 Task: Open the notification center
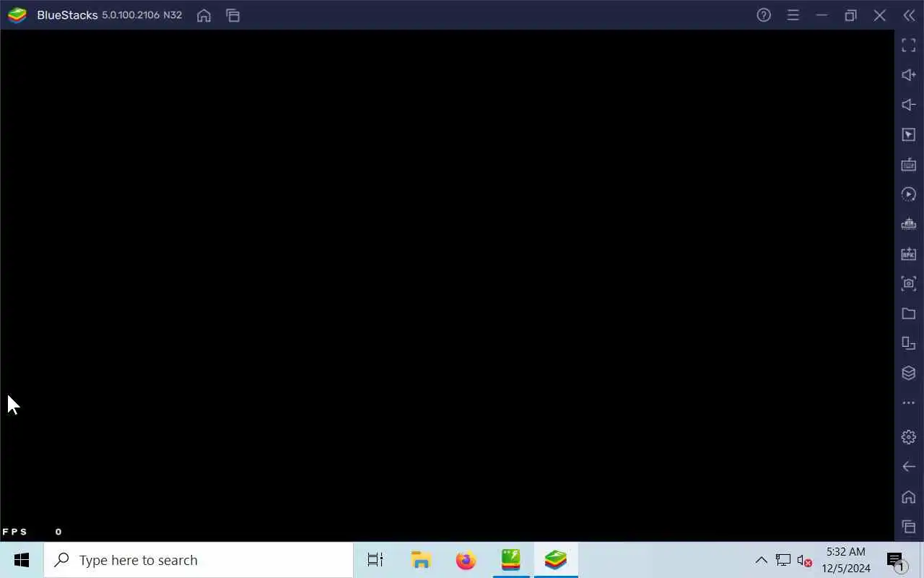point(896,560)
